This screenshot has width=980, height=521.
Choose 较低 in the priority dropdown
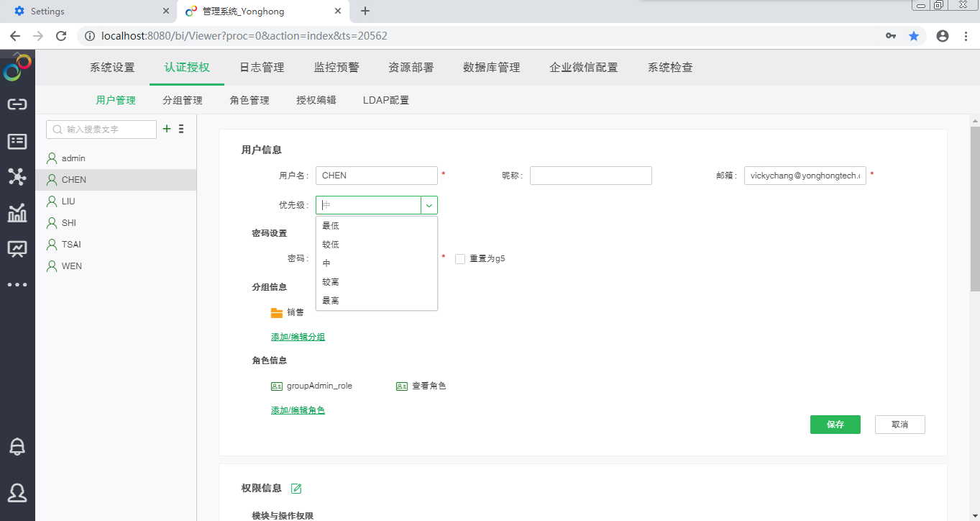click(331, 245)
